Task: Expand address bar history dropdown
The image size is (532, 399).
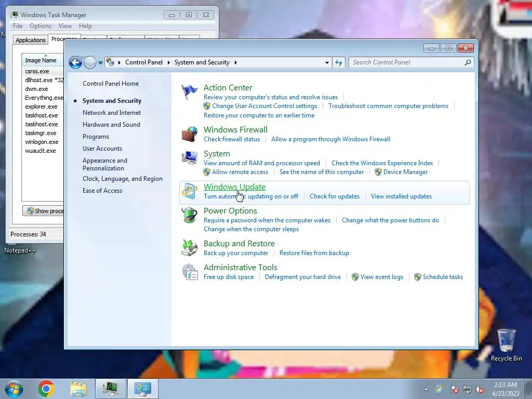Action: pos(327,62)
